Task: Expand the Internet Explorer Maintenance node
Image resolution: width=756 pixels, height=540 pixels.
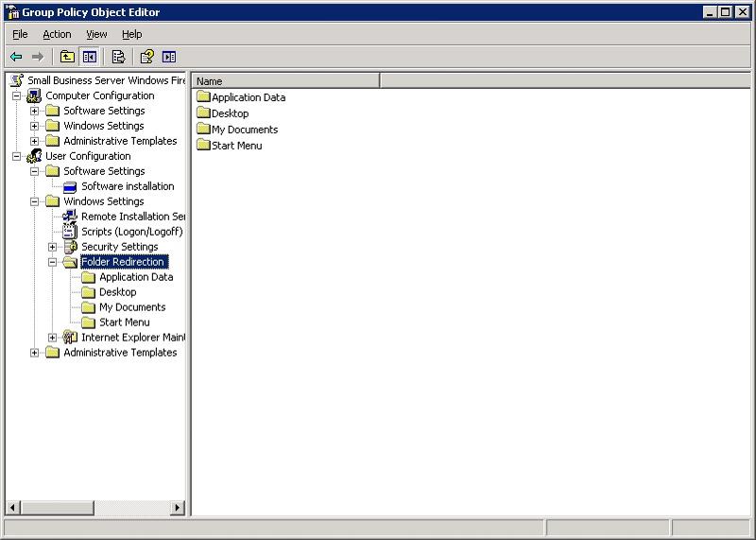Action: pos(52,338)
